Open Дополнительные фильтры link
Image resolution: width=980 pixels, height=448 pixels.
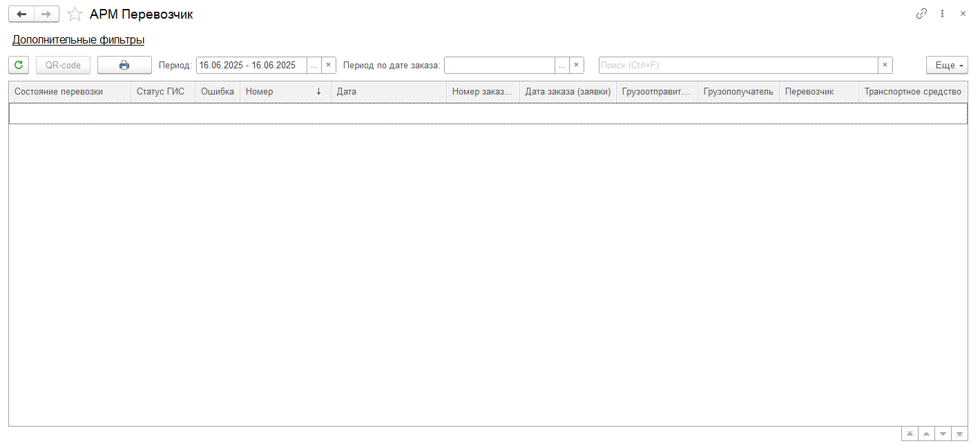tap(78, 40)
